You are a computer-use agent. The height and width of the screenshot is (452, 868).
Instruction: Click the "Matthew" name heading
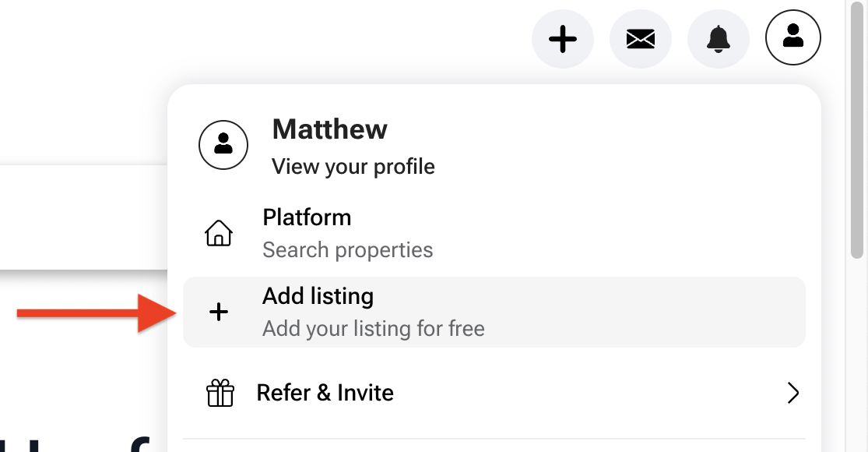point(329,129)
